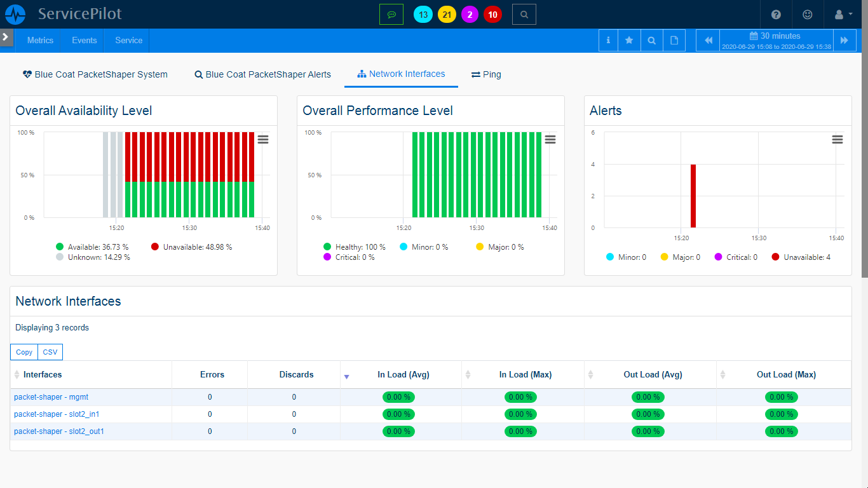Go to previous time period with rewind arrows
Viewport: 868px width, 488px height.
pyautogui.click(x=709, y=41)
